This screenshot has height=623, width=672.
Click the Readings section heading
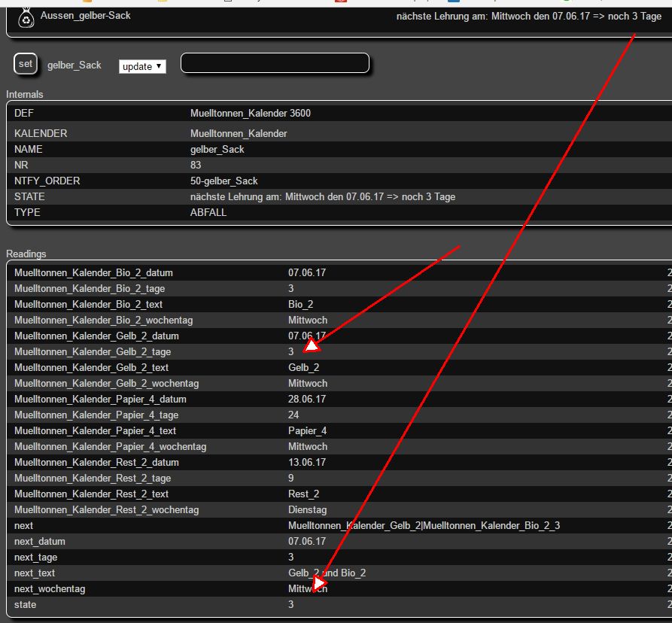click(x=26, y=254)
